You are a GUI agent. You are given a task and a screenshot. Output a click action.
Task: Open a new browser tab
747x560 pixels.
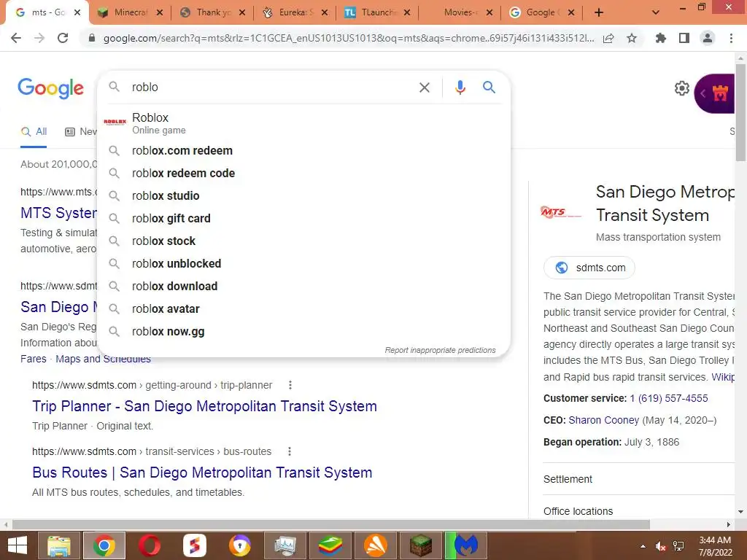click(599, 13)
